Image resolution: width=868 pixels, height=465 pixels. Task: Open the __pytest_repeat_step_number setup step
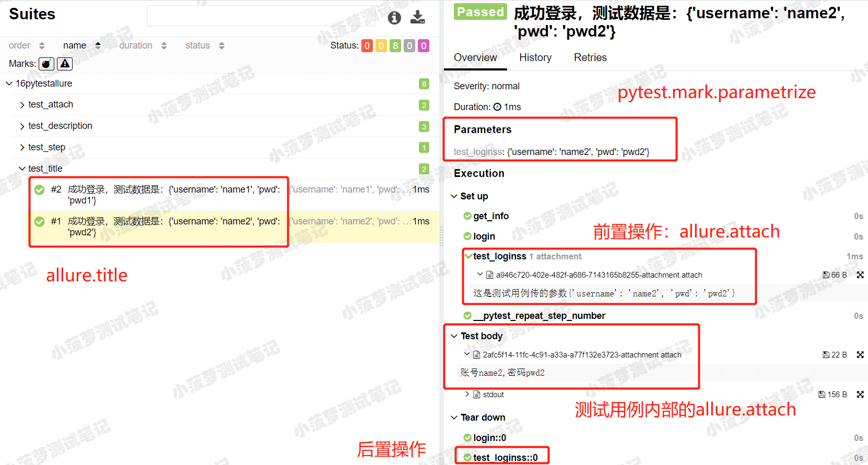click(x=539, y=316)
